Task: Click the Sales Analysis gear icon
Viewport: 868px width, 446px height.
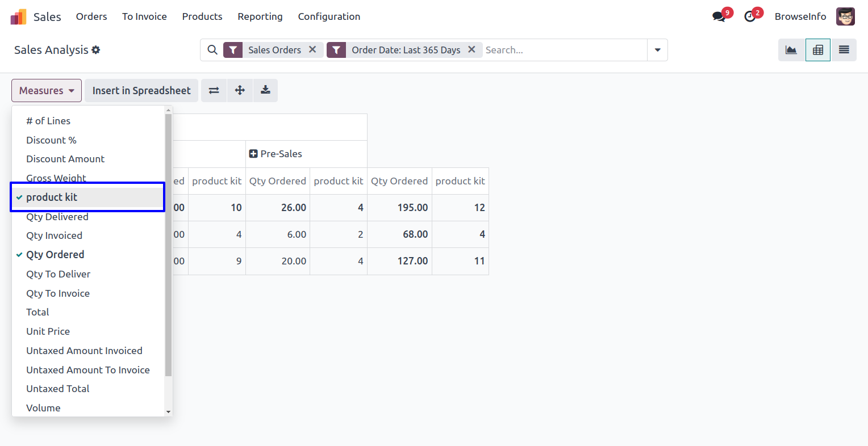Action: (96, 50)
